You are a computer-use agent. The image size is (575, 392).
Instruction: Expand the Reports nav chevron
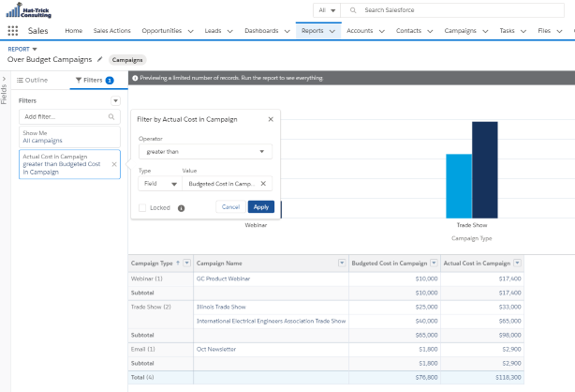(332, 31)
